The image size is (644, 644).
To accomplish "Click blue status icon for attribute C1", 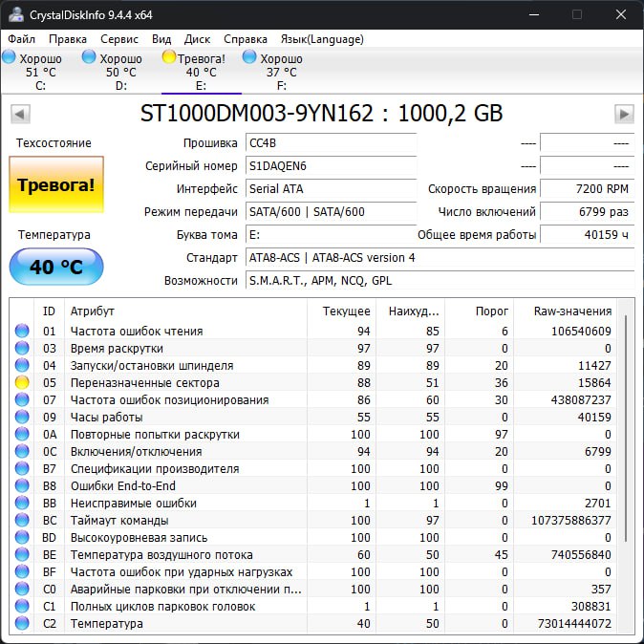I will [x=22, y=606].
